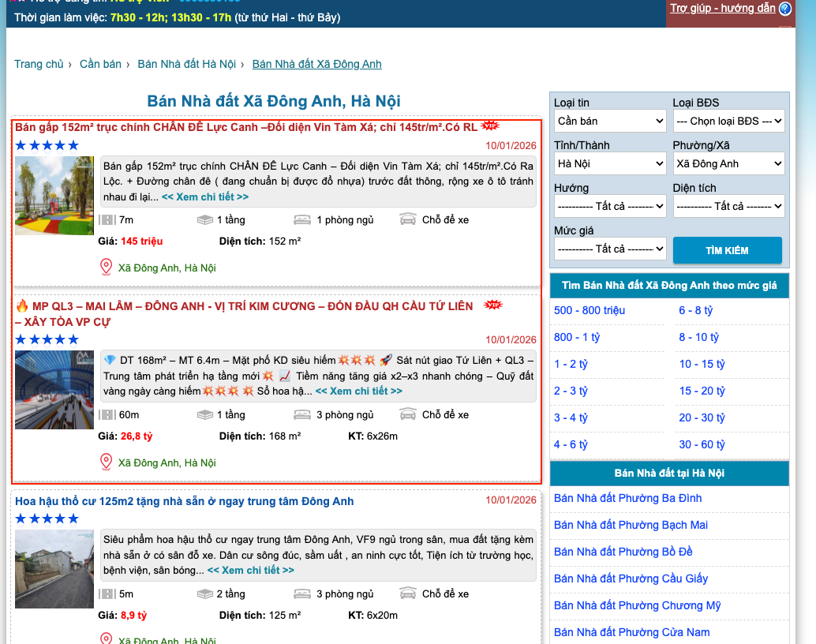Click the help question mark icon
The height and width of the screenshot is (644, 816).
tap(784, 9)
